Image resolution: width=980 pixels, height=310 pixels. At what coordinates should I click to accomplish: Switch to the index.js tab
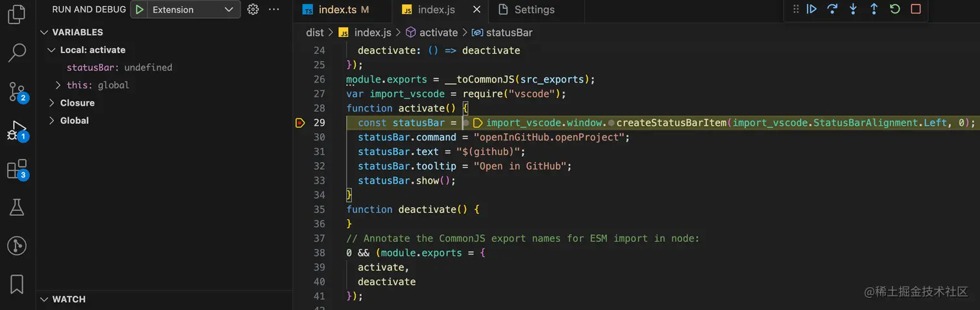coord(436,10)
